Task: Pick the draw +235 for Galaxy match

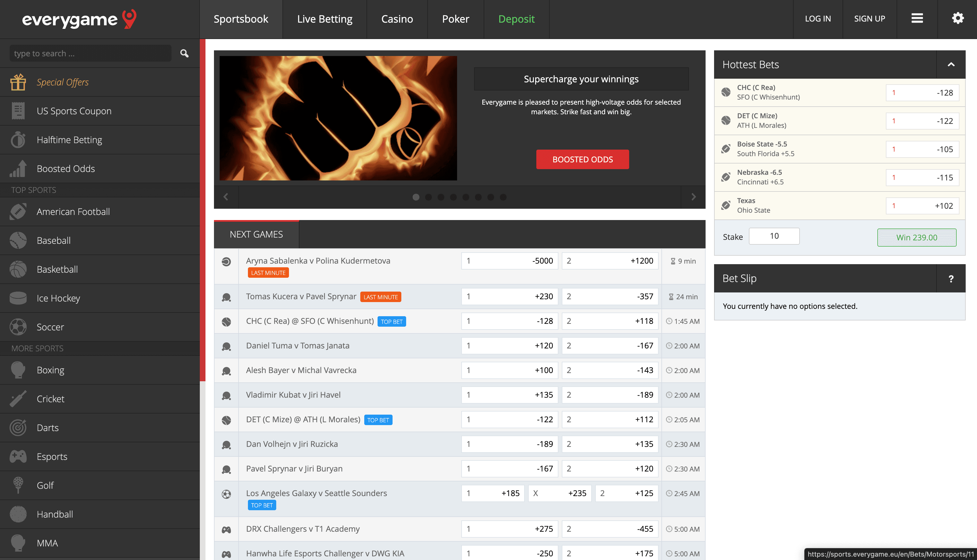Action: [560, 493]
